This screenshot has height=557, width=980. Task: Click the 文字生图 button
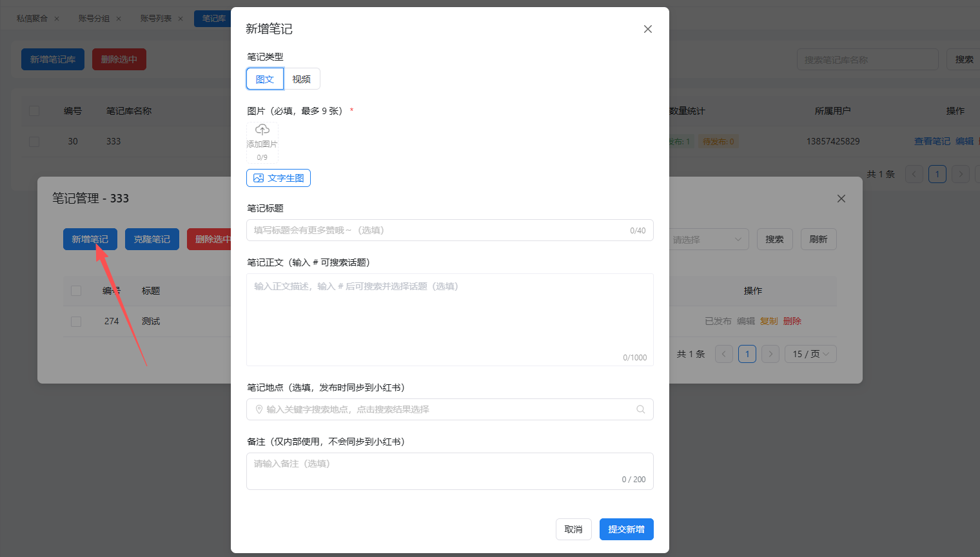point(279,178)
